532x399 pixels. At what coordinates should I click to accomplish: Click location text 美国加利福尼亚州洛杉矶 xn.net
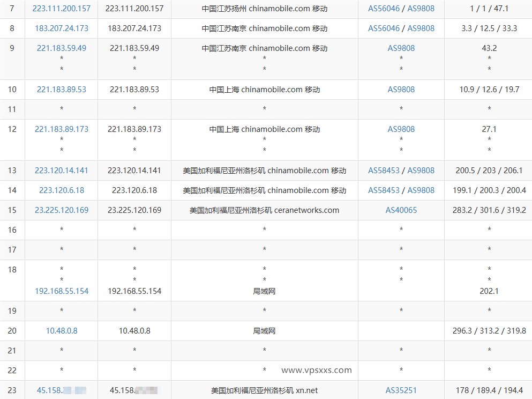[265, 390]
